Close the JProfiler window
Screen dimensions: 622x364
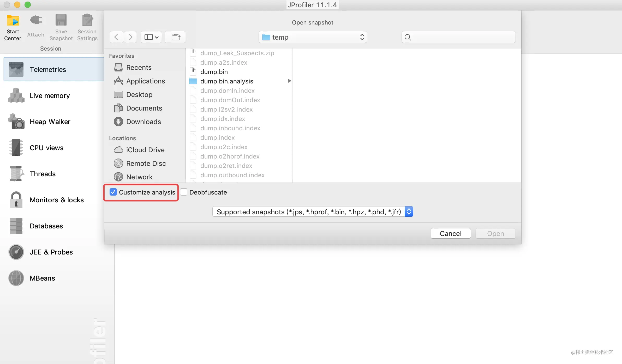(7, 5)
